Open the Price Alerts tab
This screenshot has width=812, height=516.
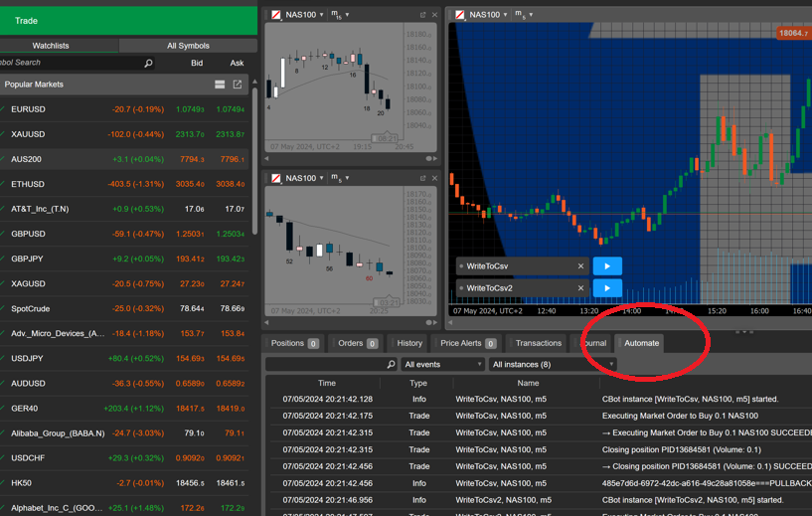coord(467,343)
